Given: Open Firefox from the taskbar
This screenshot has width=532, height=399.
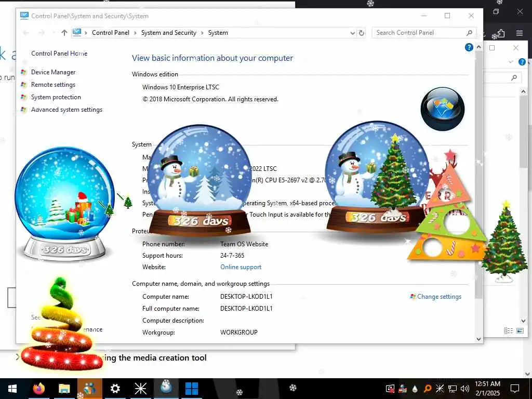Looking at the screenshot, I should (39, 389).
